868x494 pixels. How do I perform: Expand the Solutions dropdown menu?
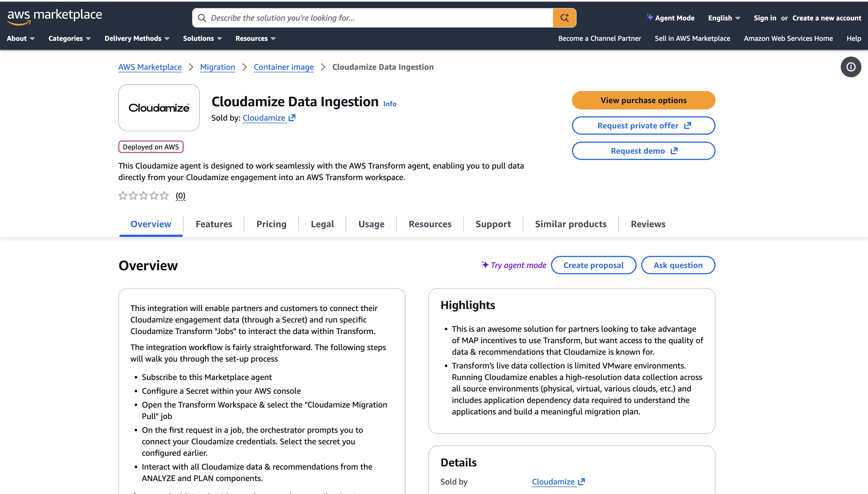(202, 38)
